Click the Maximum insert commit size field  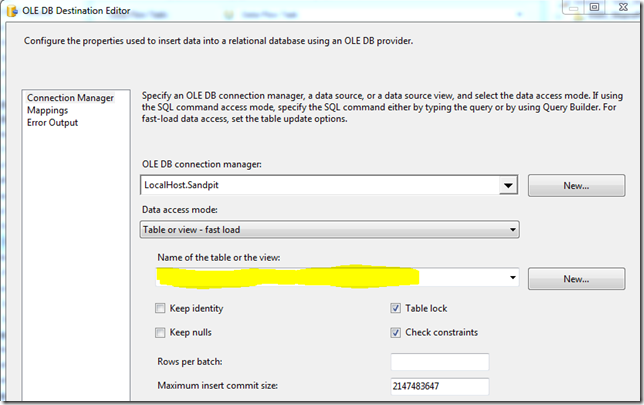tap(440, 386)
